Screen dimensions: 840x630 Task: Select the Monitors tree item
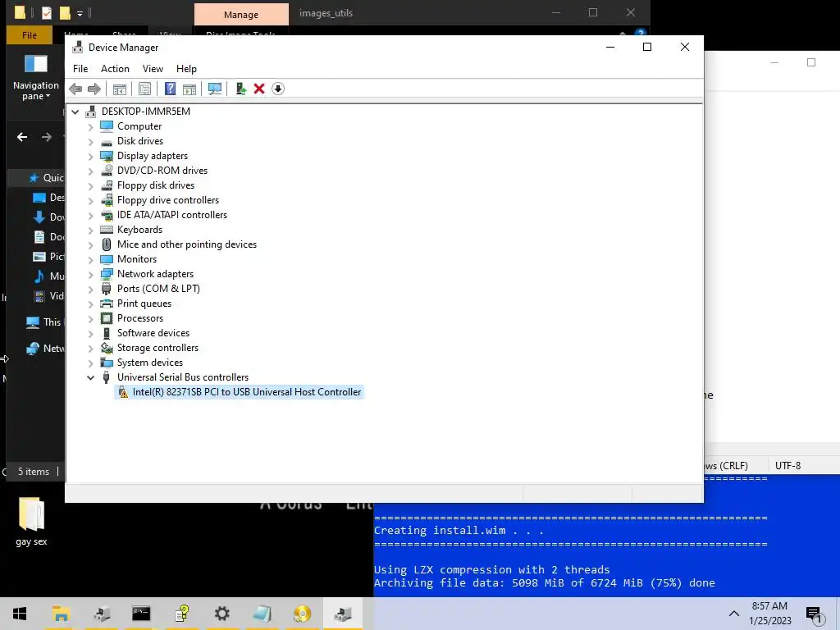pyautogui.click(x=137, y=258)
